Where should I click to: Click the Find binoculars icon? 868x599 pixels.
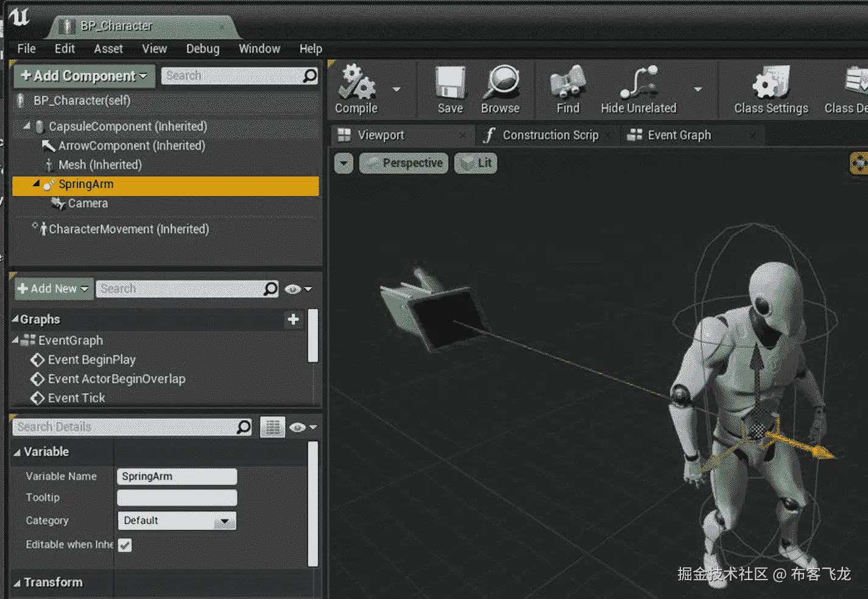(568, 83)
